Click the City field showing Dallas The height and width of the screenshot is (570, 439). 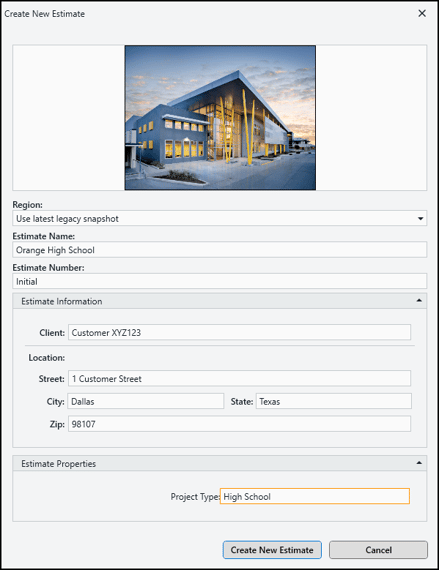(146, 401)
